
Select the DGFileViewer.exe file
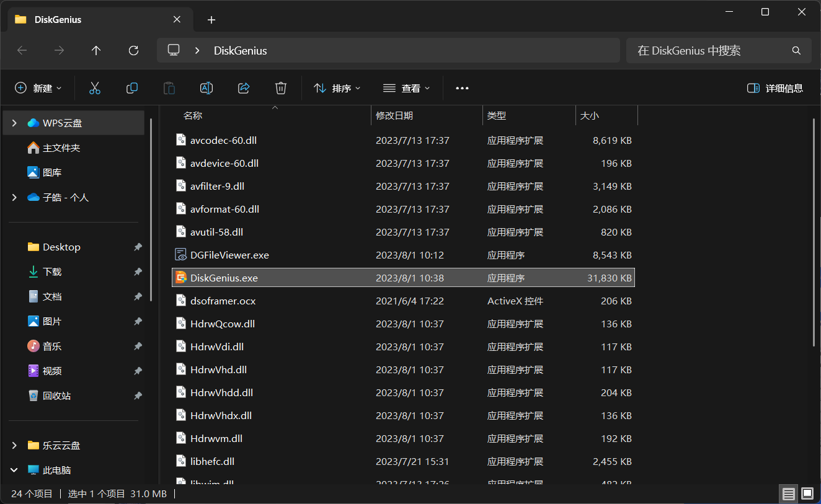click(229, 255)
